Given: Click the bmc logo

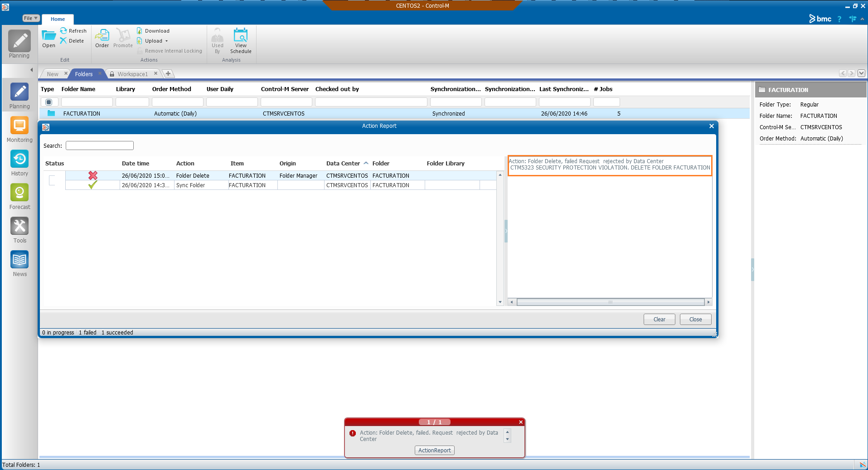Looking at the screenshot, I should coord(820,19).
